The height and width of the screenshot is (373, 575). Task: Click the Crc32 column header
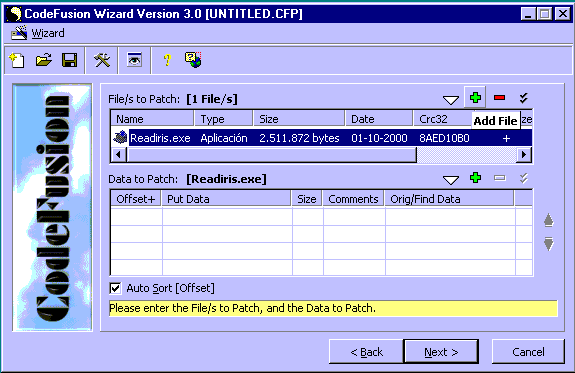pos(442,119)
